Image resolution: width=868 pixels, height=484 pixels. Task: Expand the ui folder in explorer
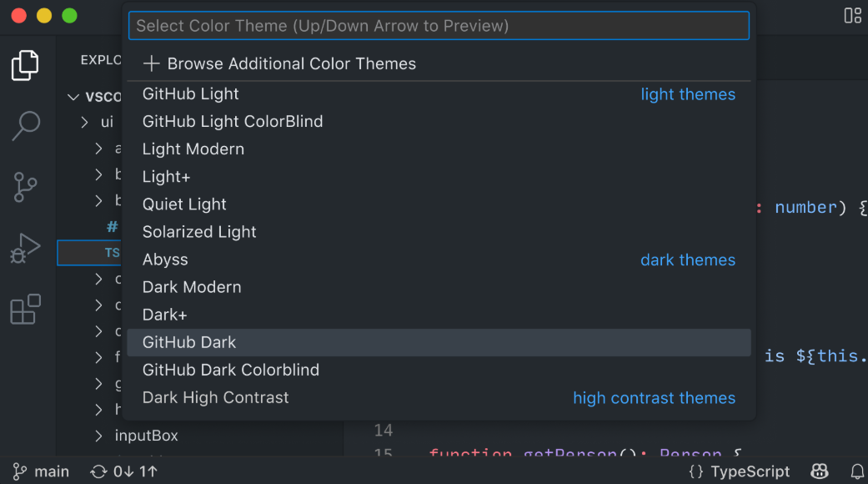click(x=85, y=122)
